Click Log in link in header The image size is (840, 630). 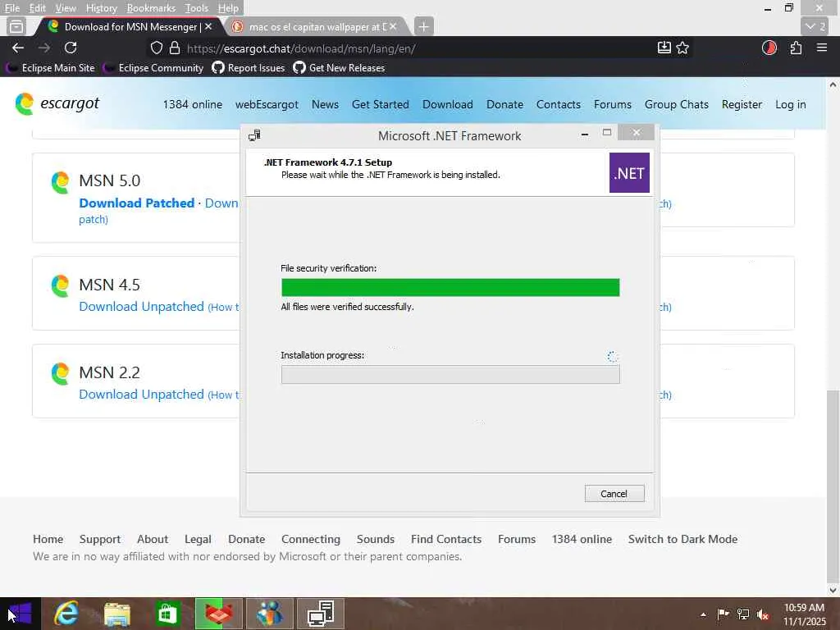(791, 104)
